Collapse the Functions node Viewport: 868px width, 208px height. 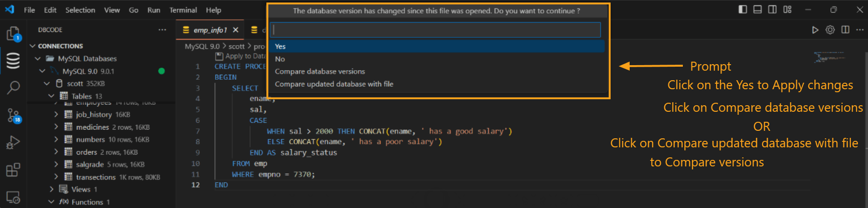[x=51, y=201]
